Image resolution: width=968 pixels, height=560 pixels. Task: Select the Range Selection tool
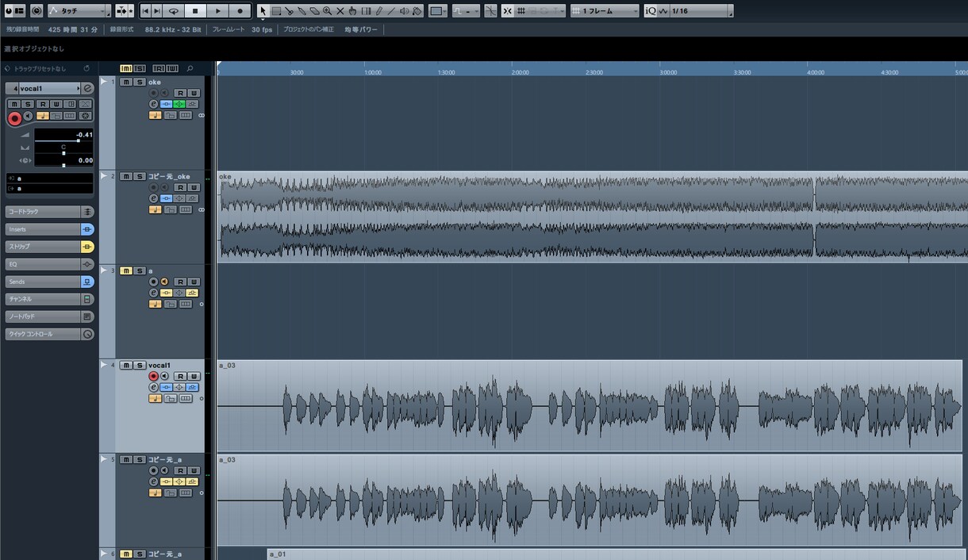tap(276, 11)
